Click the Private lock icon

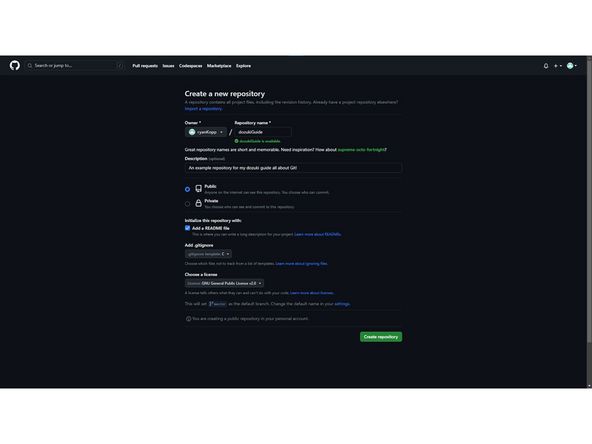pos(199,203)
